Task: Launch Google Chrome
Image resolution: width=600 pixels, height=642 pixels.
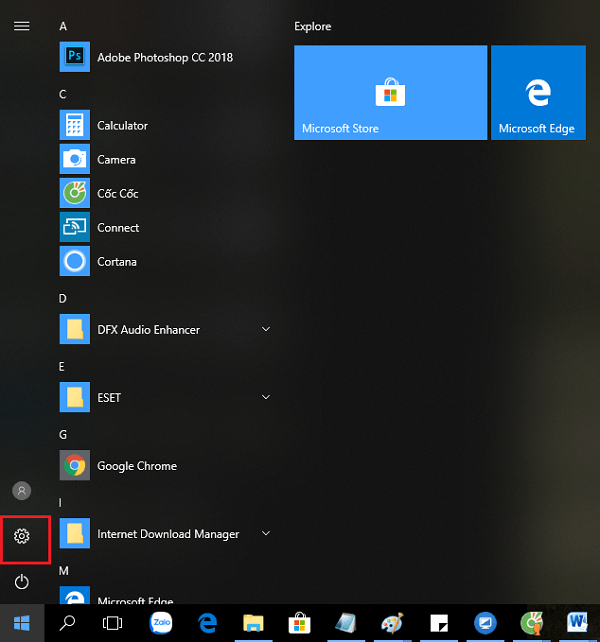Action: click(x=136, y=466)
